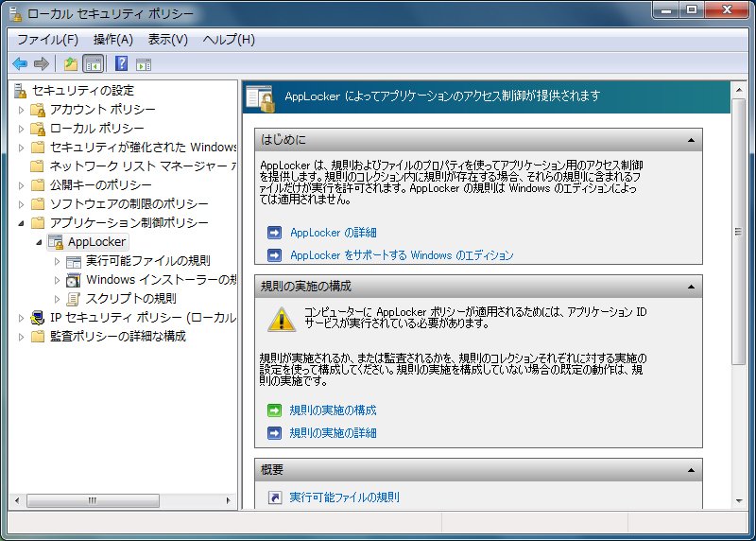Select the ネットワーク リスト マネージャー tree item
Image resolution: width=756 pixels, height=541 pixels.
click(x=144, y=166)
